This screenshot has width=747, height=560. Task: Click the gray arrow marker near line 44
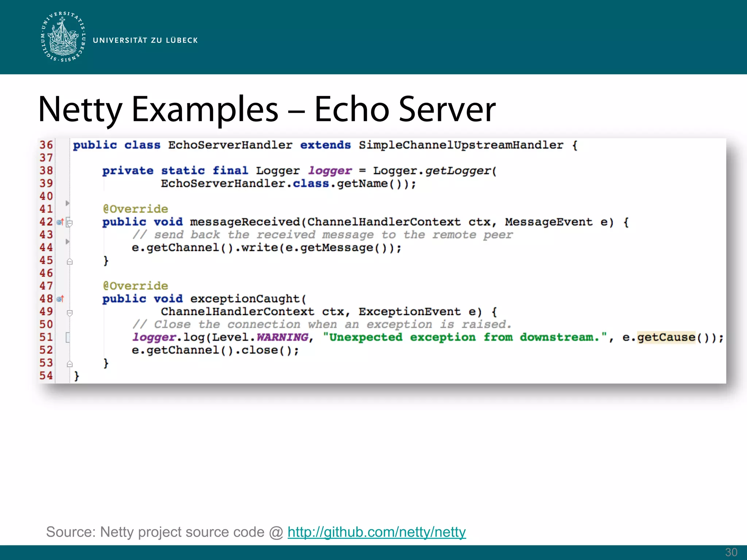67,242
